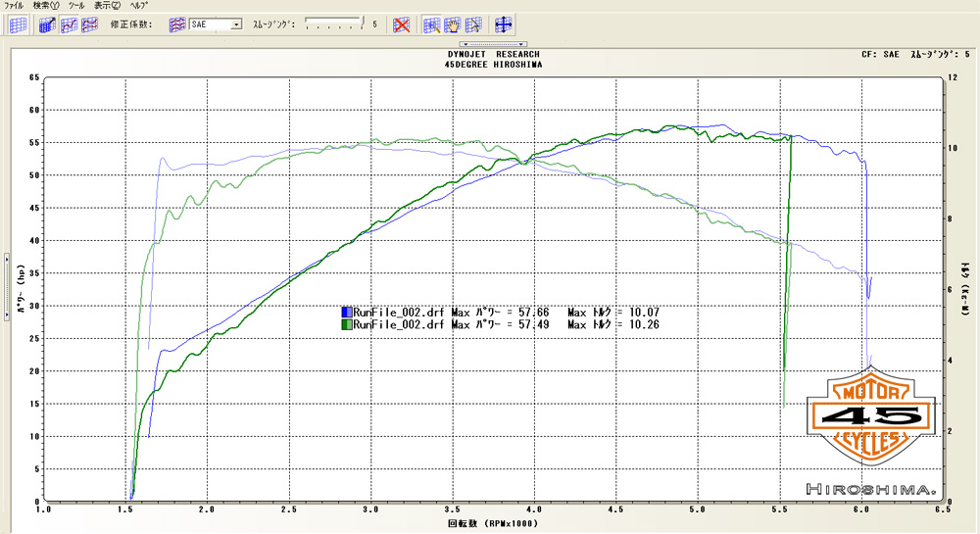Click the correction factor wavy-lines icon

tap(176, 24)
